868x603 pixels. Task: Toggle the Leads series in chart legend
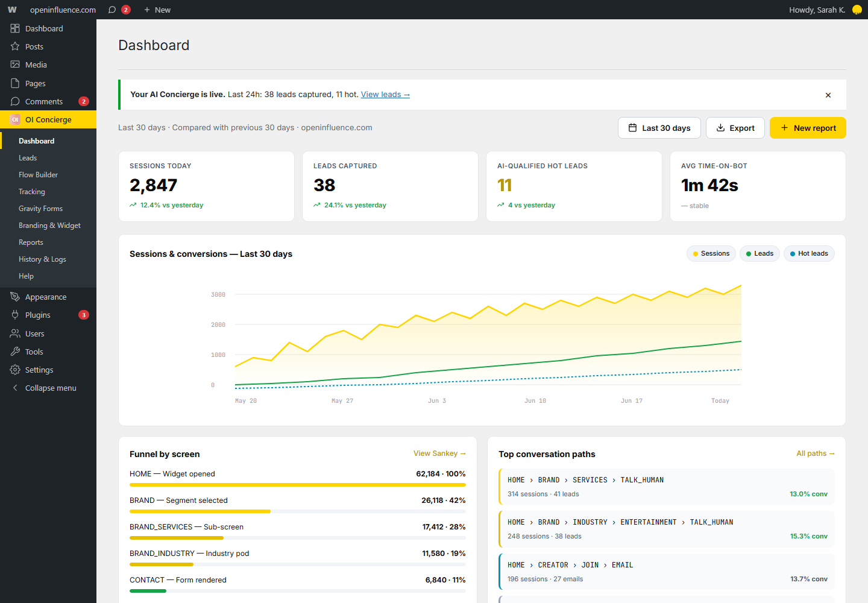[x=759, y=254]
